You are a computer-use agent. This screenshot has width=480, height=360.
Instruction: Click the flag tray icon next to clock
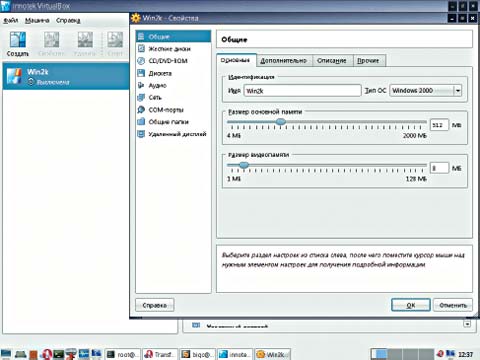[x=450, y=353]
